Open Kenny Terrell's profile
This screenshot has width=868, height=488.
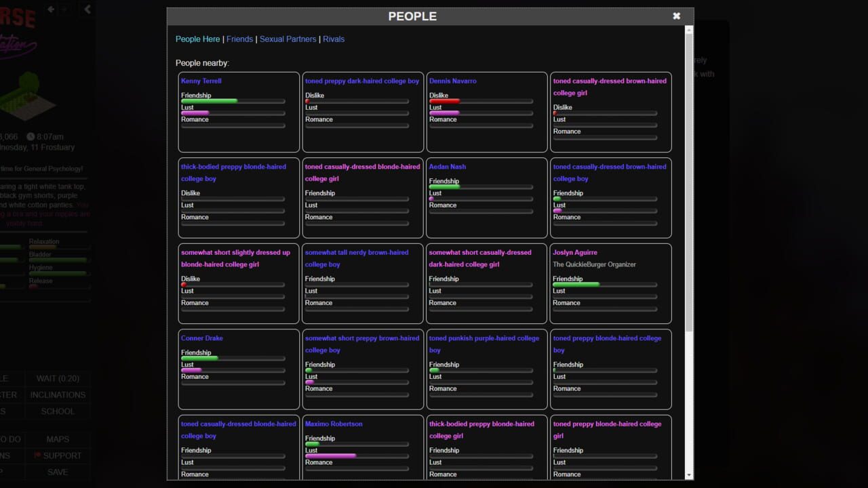[x=201, y=81]
